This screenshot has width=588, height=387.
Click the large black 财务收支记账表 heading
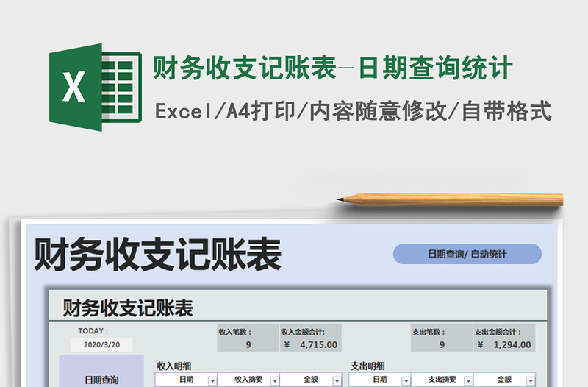[x=158, y=256]
